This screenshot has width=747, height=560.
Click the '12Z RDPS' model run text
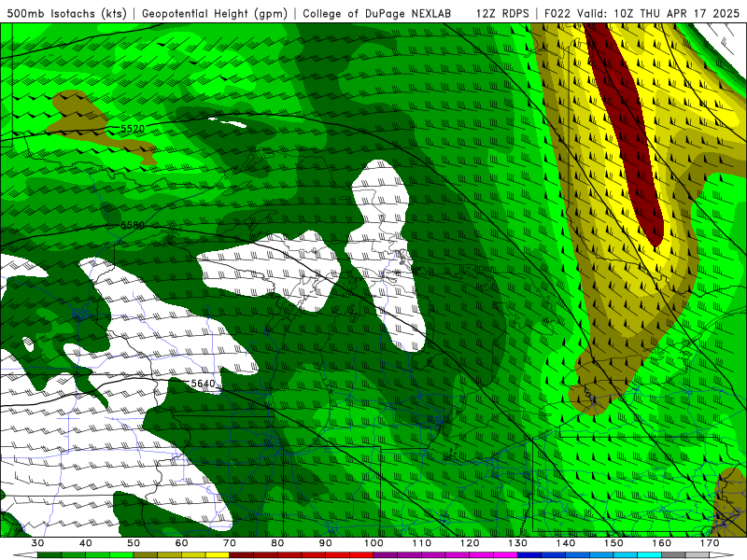click(502, 13)
